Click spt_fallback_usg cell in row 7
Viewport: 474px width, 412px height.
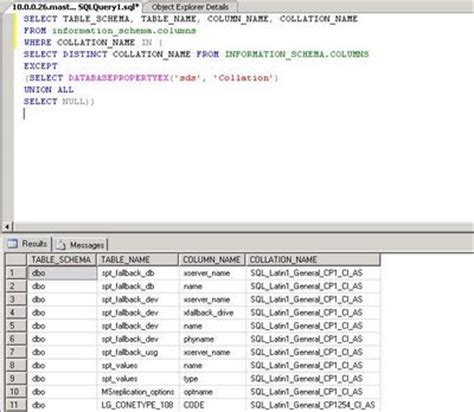pos(138,352)
